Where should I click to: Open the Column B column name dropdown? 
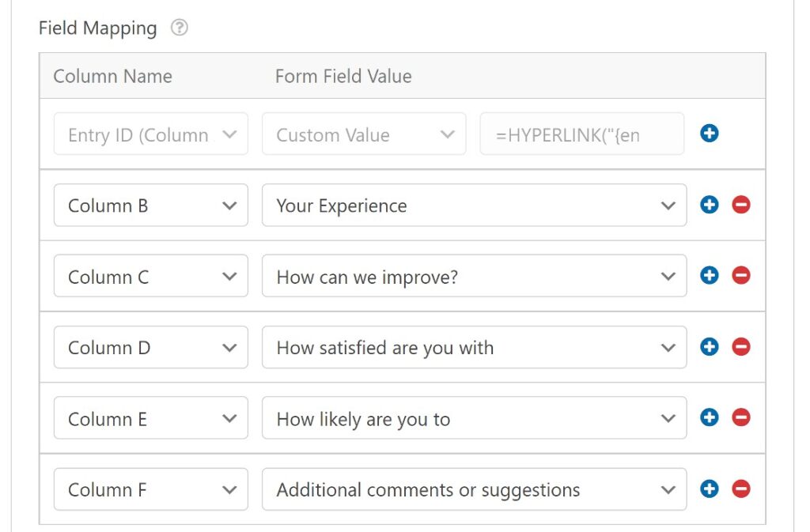150,205
